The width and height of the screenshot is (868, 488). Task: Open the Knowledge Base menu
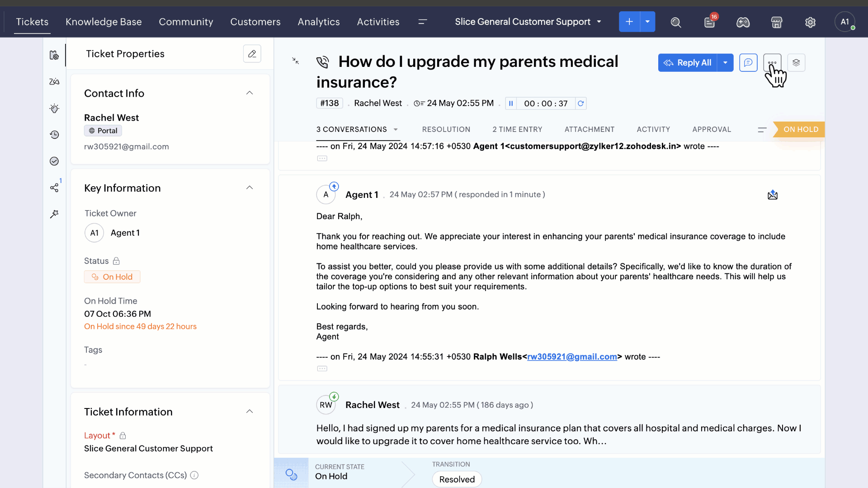(104, 22)
